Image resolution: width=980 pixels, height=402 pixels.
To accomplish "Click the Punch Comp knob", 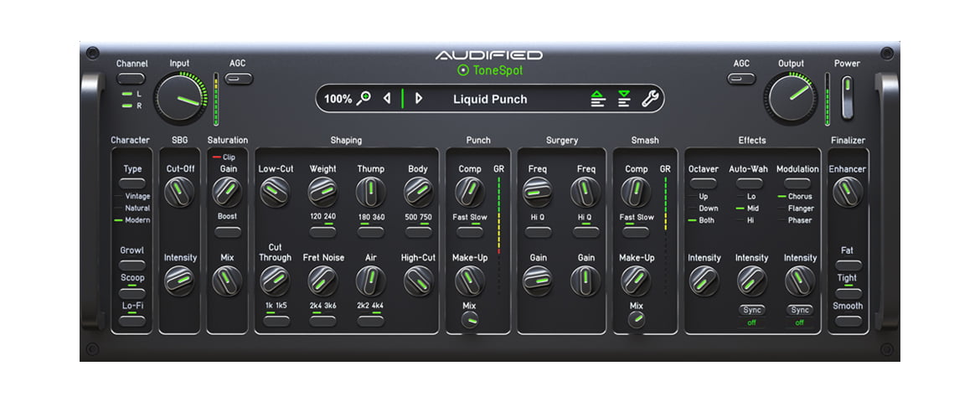I will tap(470, 191).
